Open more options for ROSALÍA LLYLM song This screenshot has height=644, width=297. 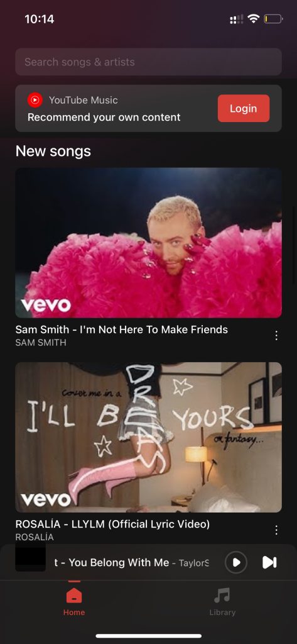click(x=276, y=530)
